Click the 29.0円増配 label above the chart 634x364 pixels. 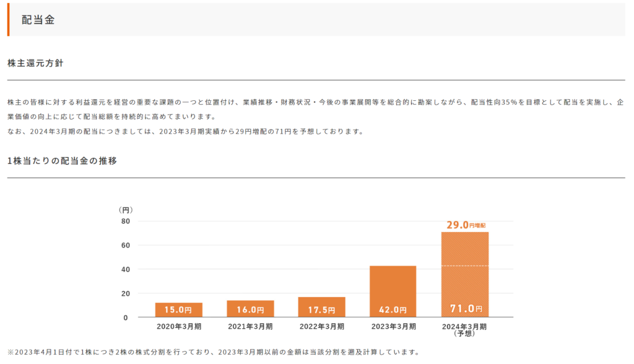(466, 225)
